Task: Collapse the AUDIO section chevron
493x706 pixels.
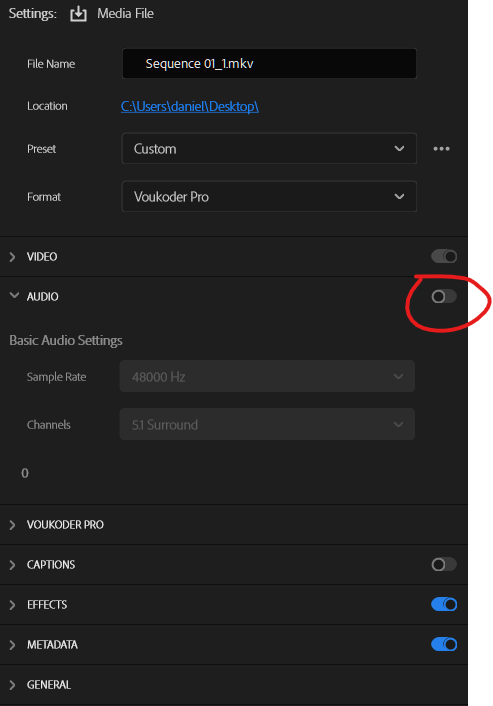Action: pyautogui.click(x=14, y=295)
